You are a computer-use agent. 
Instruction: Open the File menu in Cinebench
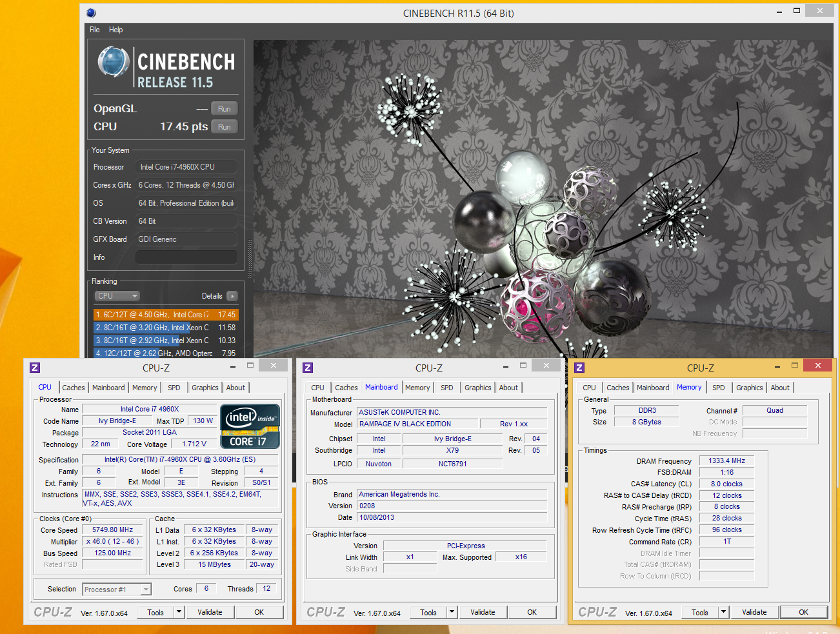tap(95, 30)
